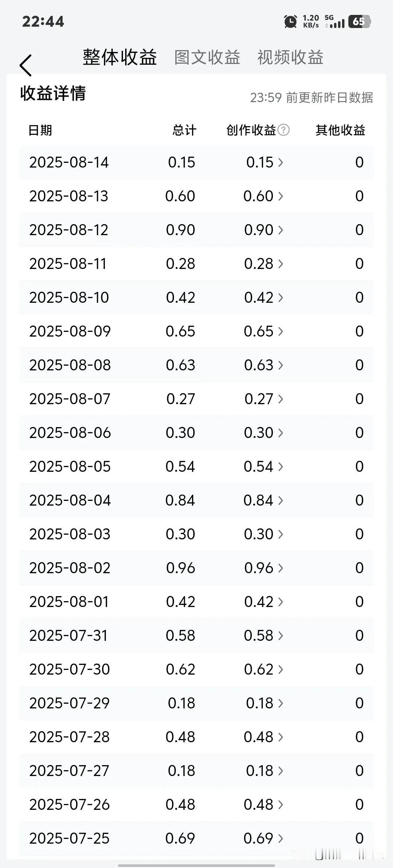393x868 pixels.
Task: Switch to the 图文收益 tab
Action: (x=207, y=57)
